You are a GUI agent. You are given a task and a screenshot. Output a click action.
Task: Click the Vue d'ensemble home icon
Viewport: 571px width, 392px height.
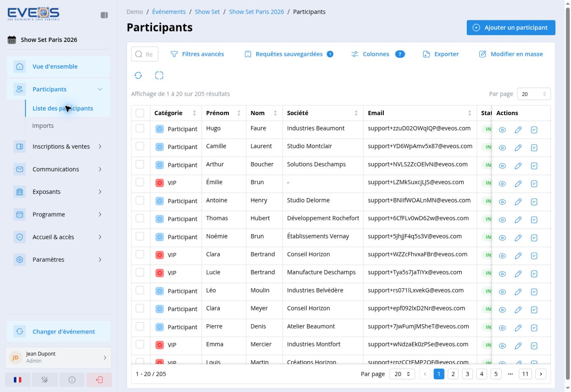coord(19,66)
